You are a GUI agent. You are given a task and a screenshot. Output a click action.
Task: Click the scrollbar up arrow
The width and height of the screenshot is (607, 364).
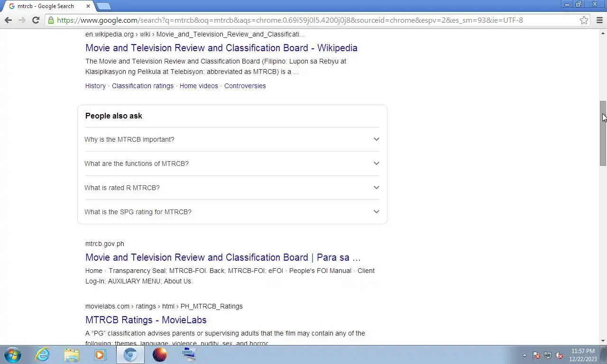[603, 33]
